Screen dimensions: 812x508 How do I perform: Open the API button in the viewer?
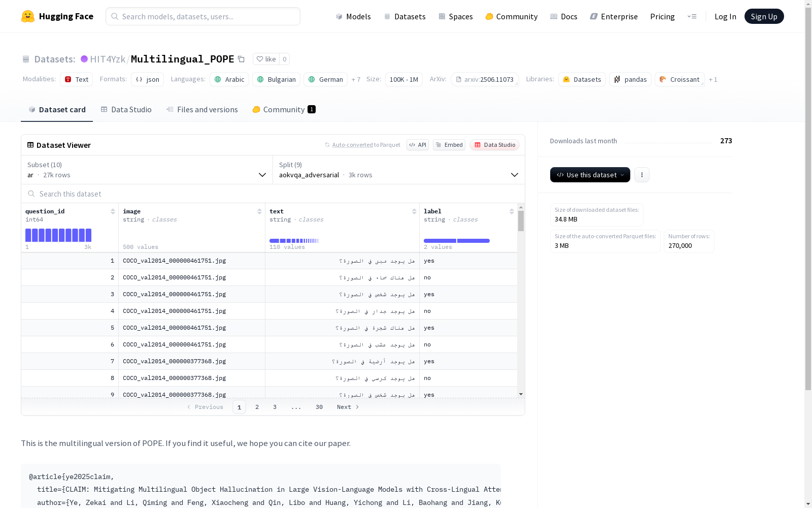click(418, 145)
